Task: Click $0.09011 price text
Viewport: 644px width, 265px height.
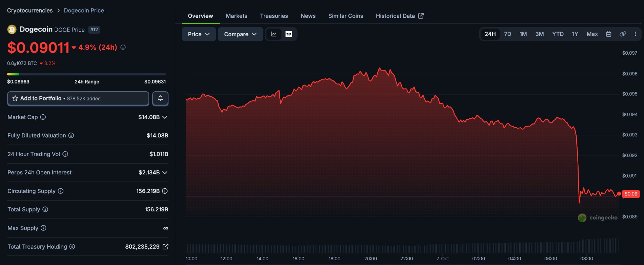Action: tap(38, 48)
